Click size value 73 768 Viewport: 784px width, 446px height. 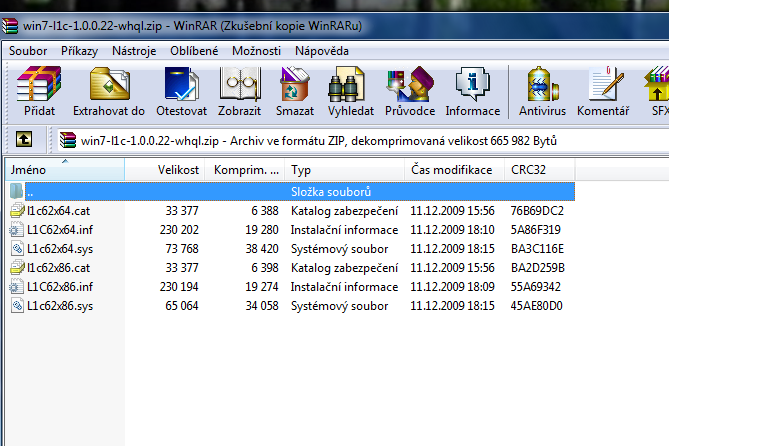(x=182, y=249)
